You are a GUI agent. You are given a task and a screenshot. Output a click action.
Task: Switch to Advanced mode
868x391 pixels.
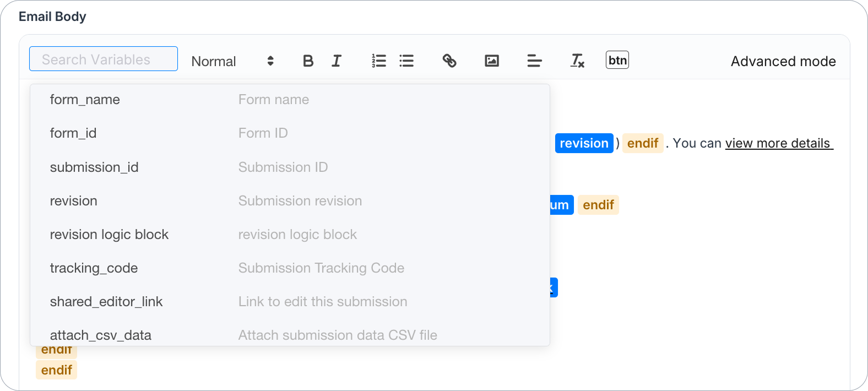click(783, 61)
